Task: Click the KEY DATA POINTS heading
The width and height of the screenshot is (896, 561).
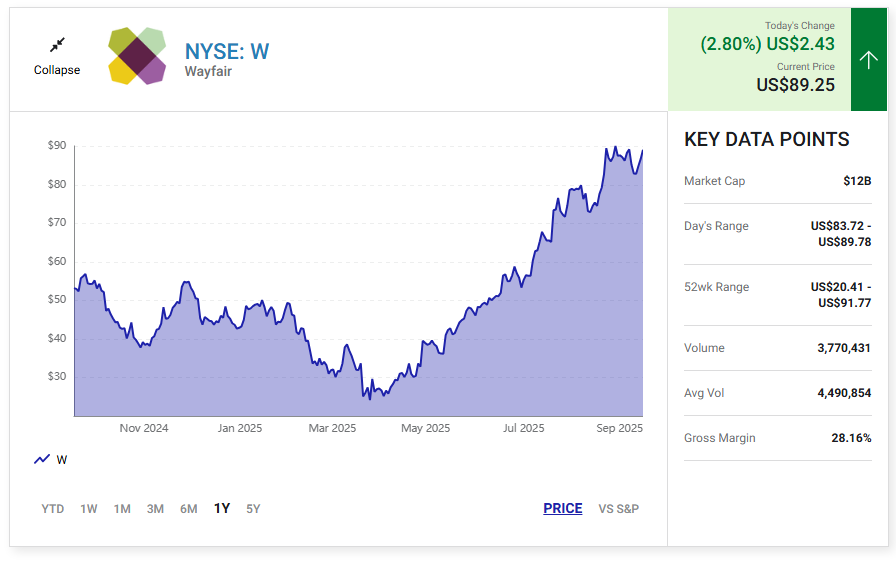Action: click(x=767, y=139)
